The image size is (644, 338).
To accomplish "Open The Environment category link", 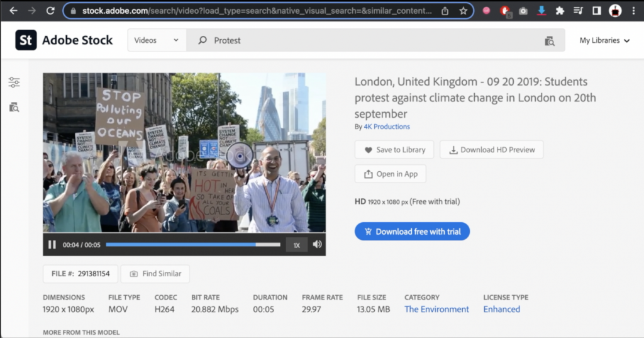I will tap(436, 309).
